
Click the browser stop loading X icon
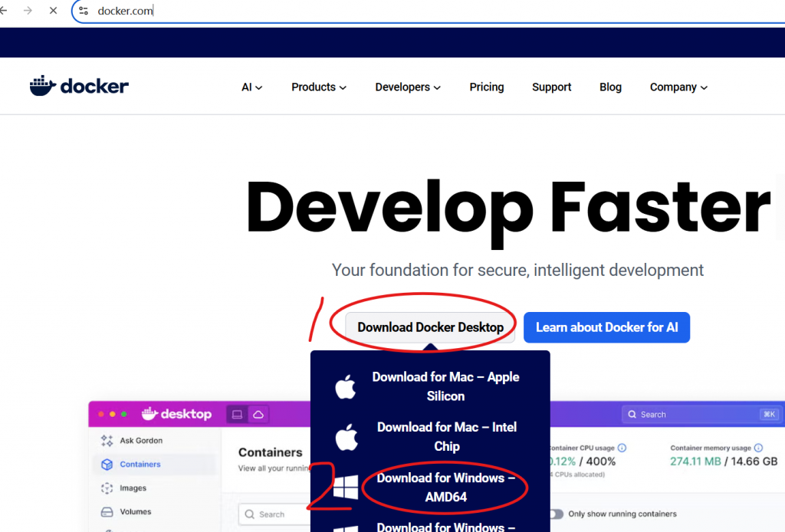click(x=53, y=11)
